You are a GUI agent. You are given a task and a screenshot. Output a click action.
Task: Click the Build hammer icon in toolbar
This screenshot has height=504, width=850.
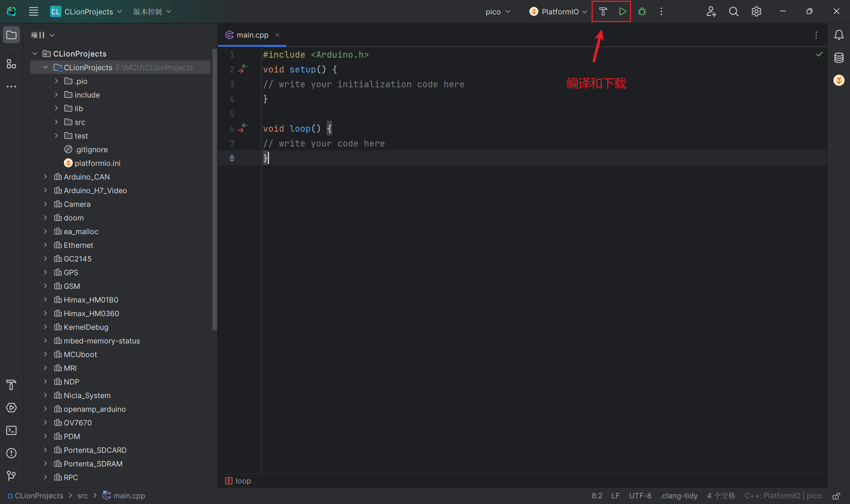[603, 11]
